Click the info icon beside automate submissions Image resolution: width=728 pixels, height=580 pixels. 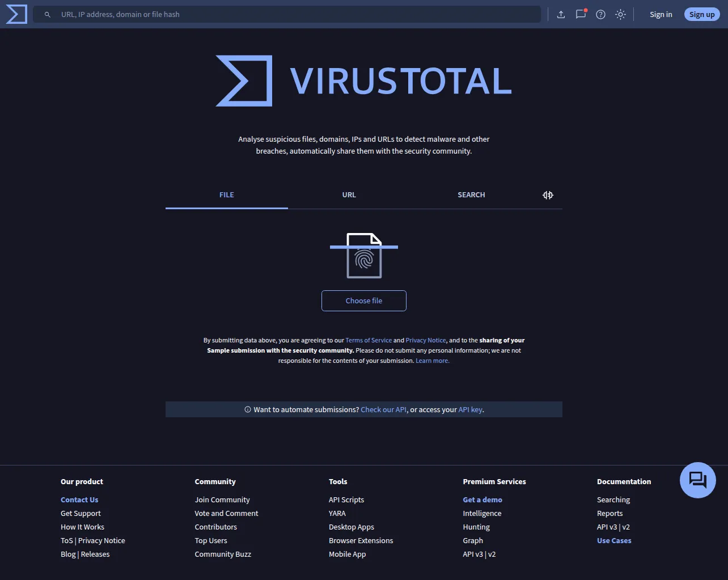[248, 409]
